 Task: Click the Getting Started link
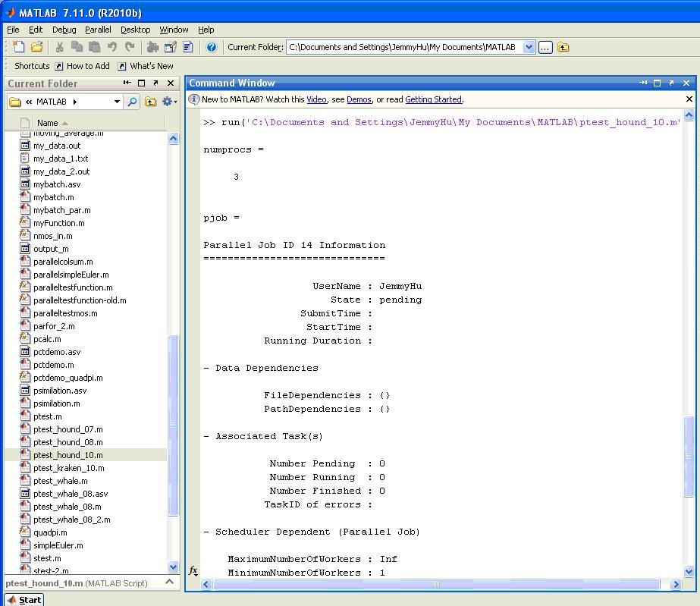tap(433, 99)
